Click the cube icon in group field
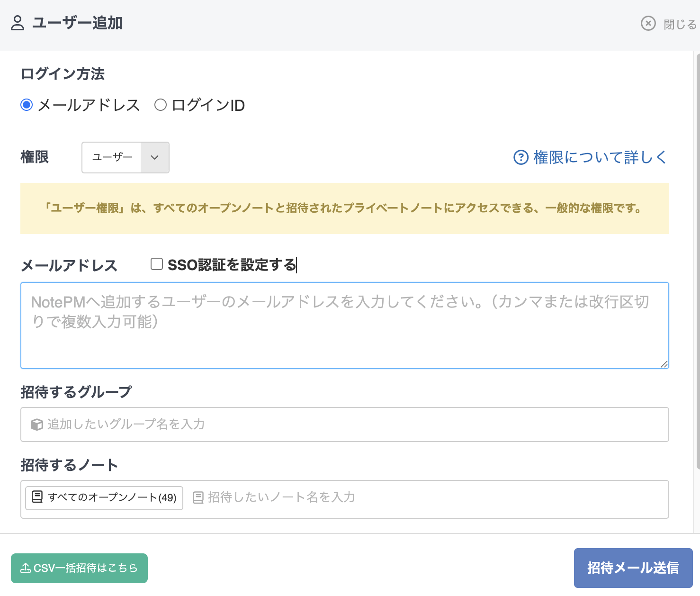The image size is (700, 596). coord(36,424)
